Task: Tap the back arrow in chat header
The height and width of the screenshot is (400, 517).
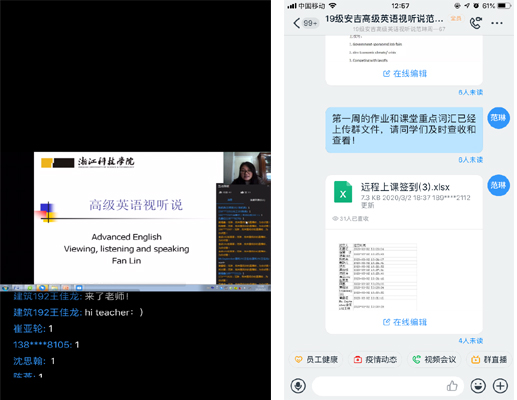Action: click(296, 23)
